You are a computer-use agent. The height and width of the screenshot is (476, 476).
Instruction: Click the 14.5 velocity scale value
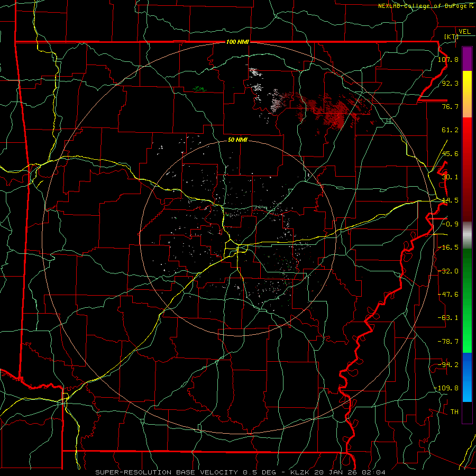coord(450,200)
